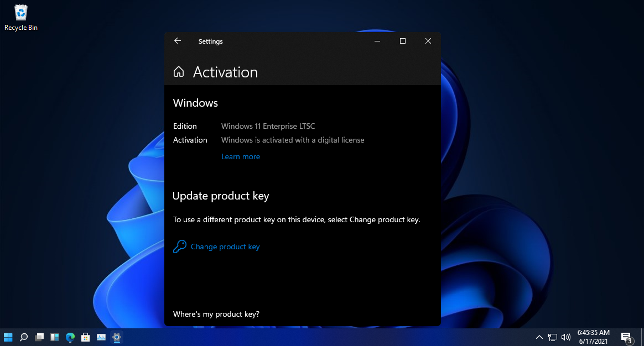This screenshot has height=346, width=644.
Task: Click the Edition label
Action: click(x=185, y=126)
